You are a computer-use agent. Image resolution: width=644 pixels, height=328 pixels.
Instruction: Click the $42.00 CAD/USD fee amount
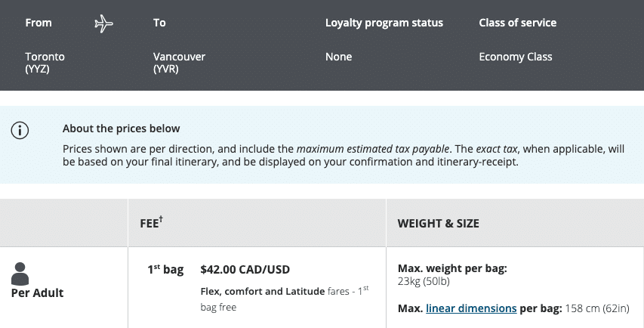coord(245,269)
